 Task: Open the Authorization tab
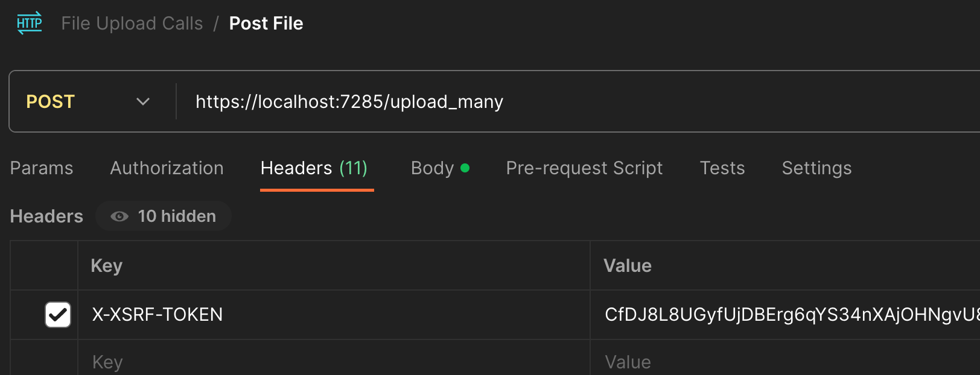pos(167,168)
